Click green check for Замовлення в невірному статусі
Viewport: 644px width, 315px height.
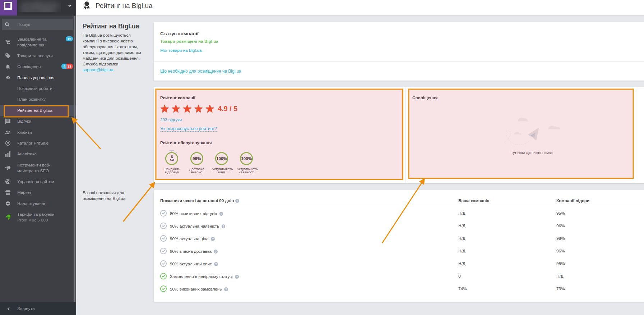pyautogui.click(x=163, y=276)
